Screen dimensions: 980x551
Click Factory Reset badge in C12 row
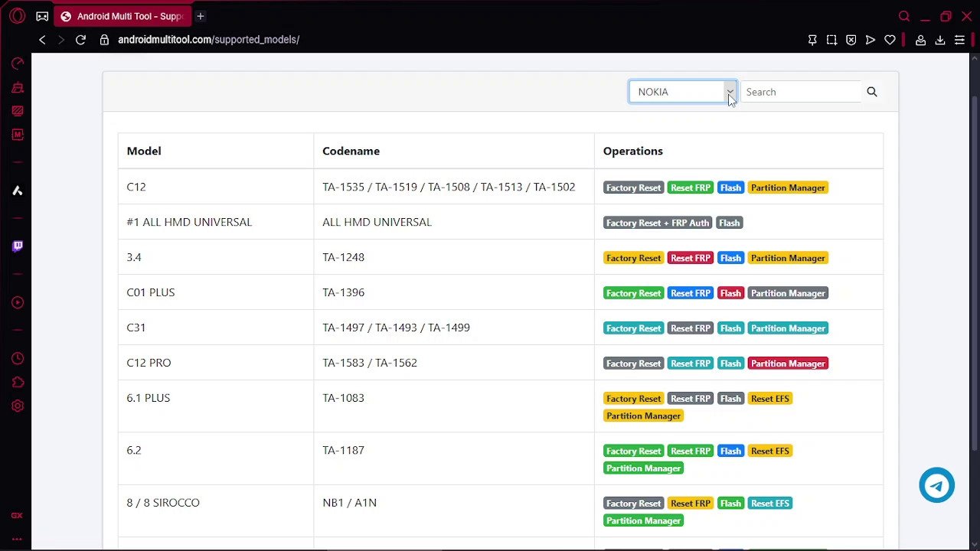[x=633, y=187]
